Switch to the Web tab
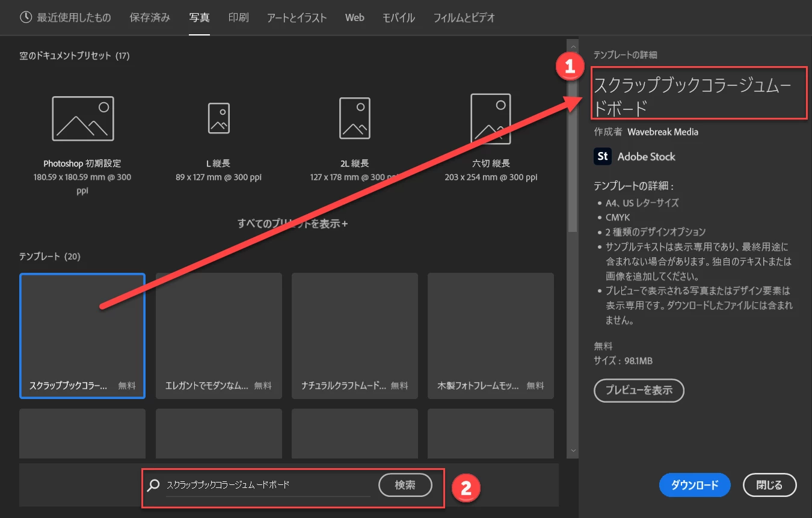 [354, 17]
